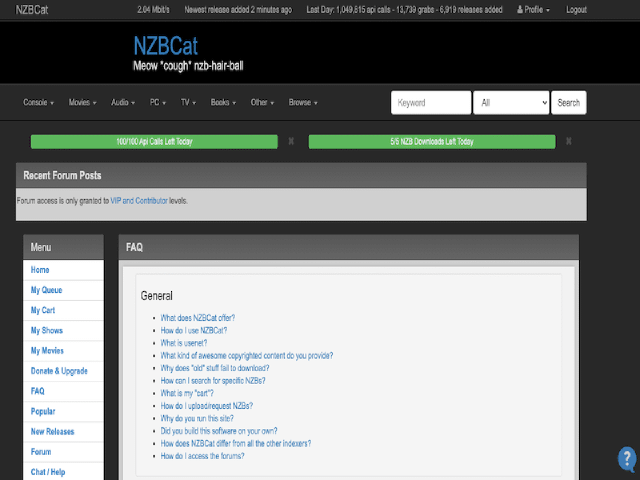Viewport: 640px width, 480px height.
Task: Open 'What is my cart?' question
Action: click(x=187, y=393)
